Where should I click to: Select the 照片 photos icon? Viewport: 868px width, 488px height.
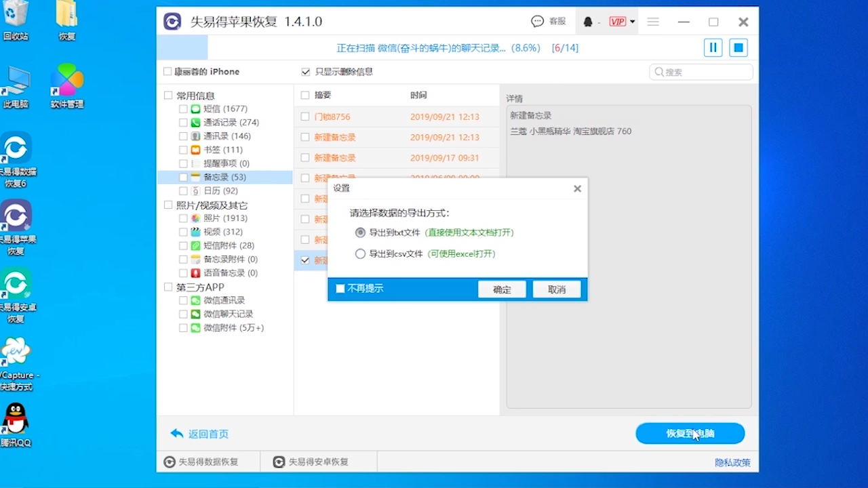[x=195, y=218]
